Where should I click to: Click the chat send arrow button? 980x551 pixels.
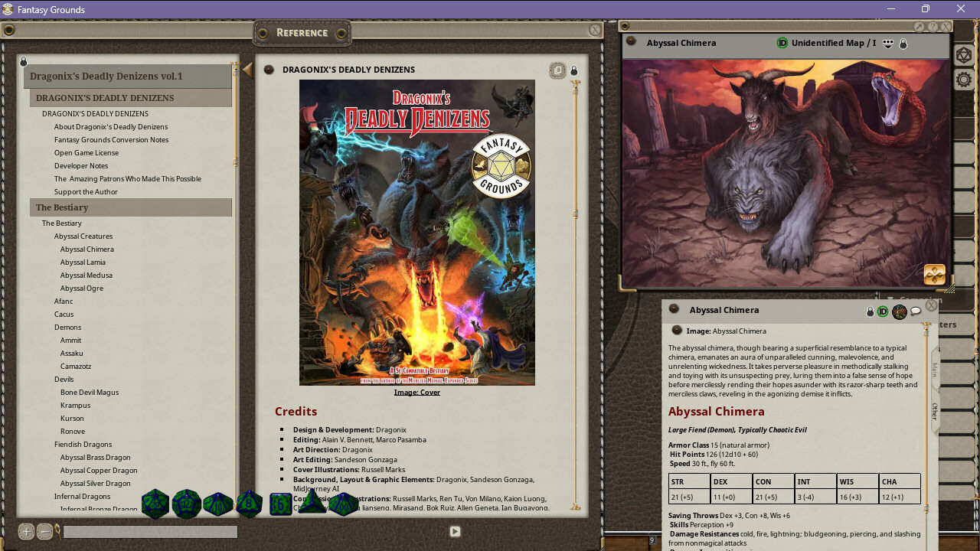pos(455,531)
